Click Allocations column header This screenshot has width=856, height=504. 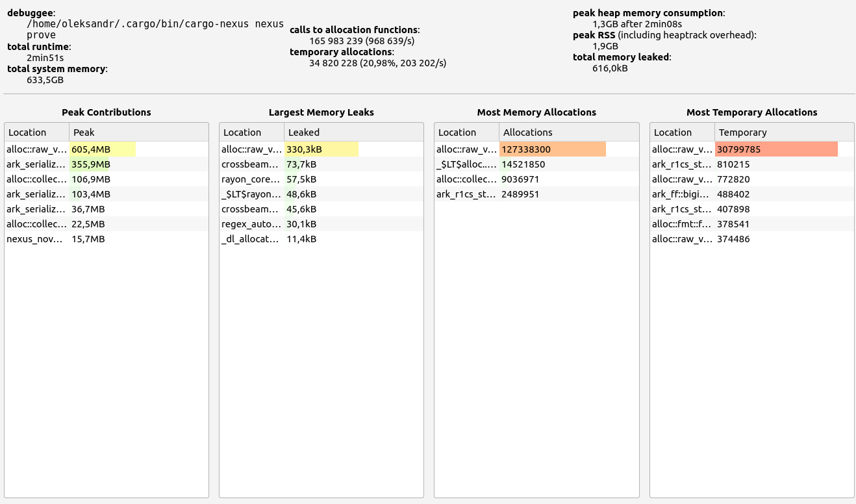coord(568,132)
